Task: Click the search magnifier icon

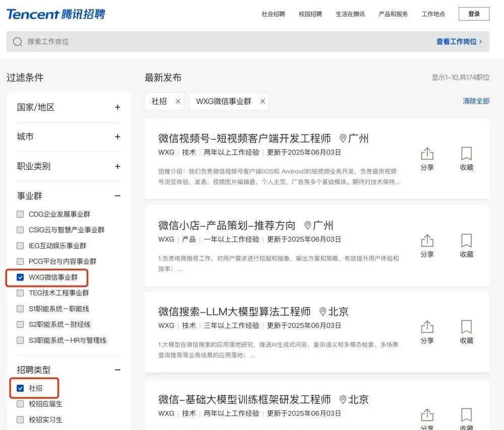Action: pyautogui.click(x=18, y=42)
